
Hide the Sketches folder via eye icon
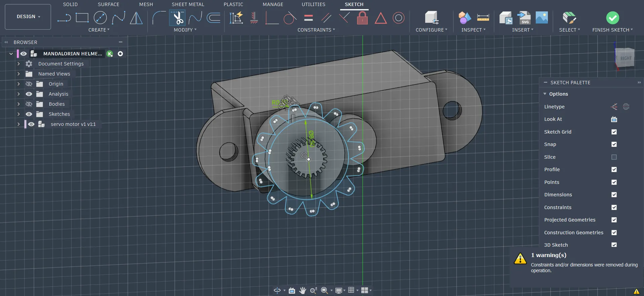[x=29, y=114]
